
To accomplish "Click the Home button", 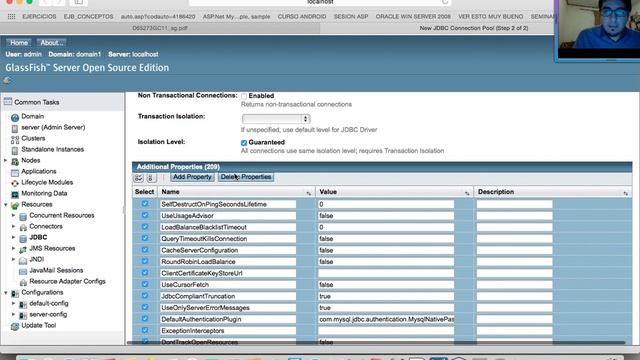I will pos(19,42).
